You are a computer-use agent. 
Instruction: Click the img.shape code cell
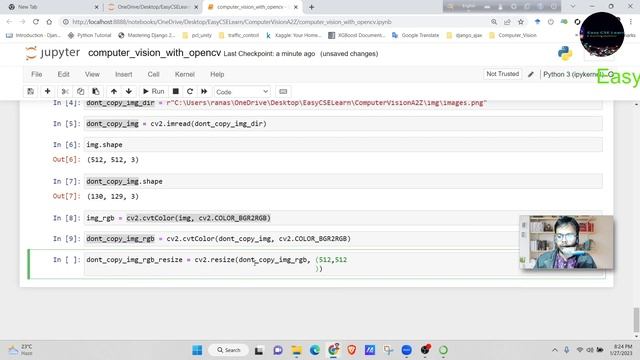[x=343, y=144]
